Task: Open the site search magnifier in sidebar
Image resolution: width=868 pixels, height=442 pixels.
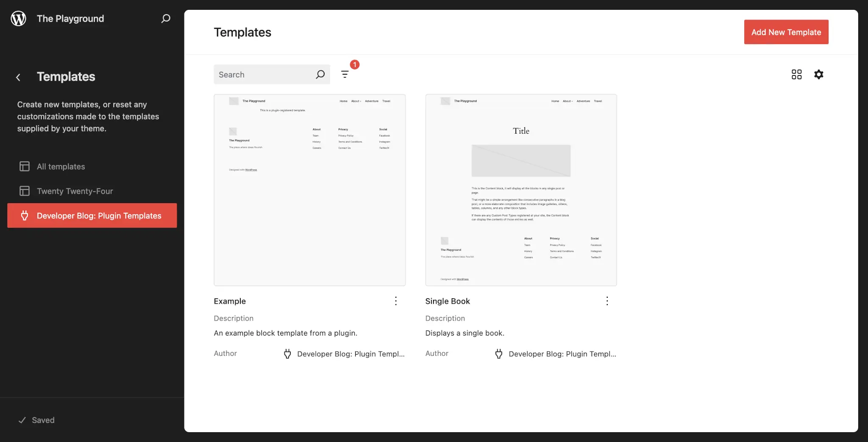Action: coord(166,19)
